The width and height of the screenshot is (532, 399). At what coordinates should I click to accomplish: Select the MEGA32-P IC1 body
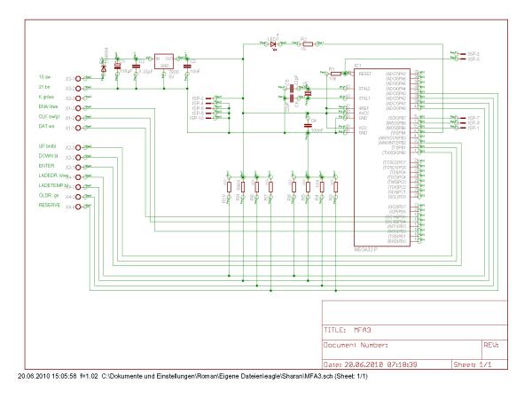[x=381, y=157]
